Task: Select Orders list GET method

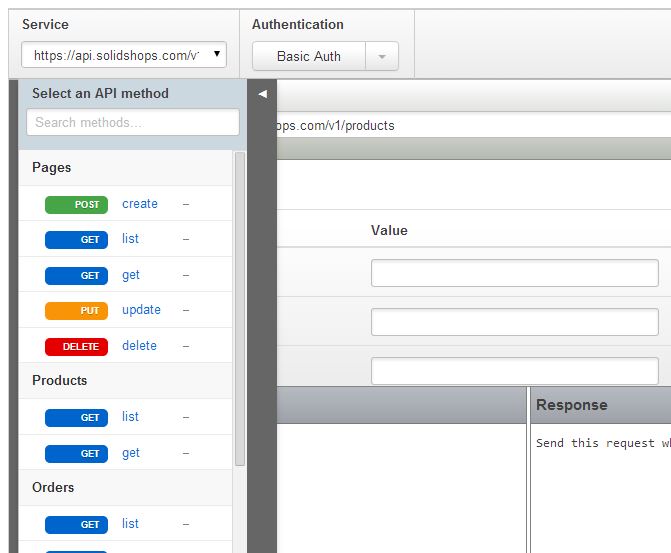Action: click(x=130, y=523)
